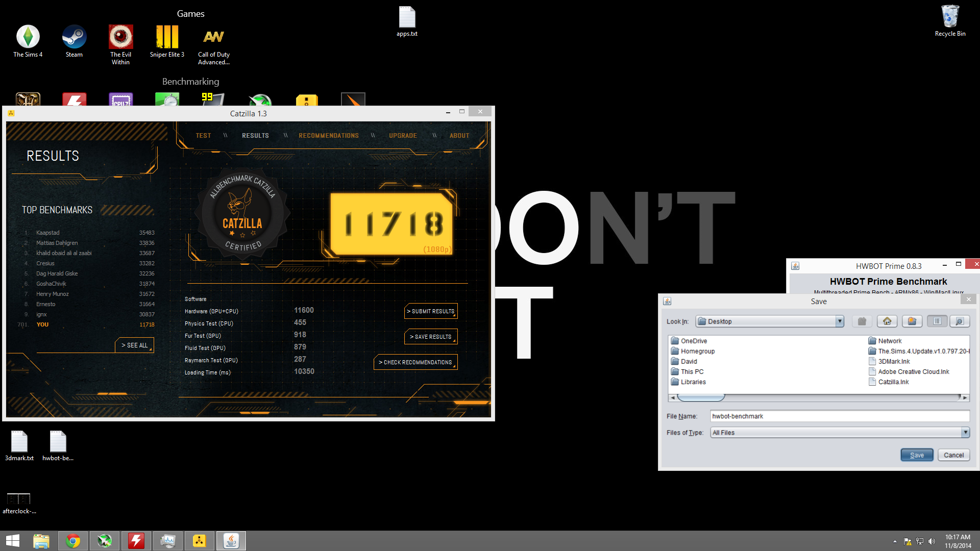
Task: Switch Save dialog to List view
Action: 937,321
